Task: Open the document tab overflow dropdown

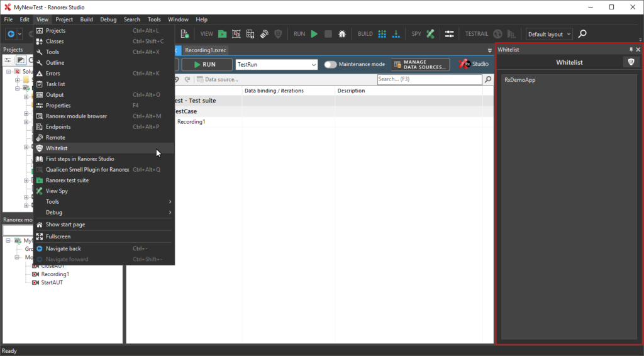Action: [489, 50]
